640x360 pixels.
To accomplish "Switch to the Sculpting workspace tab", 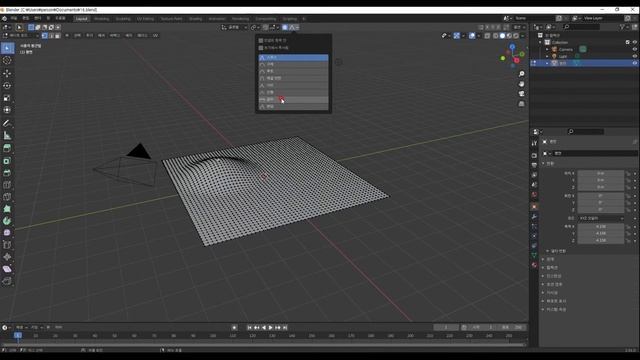I will 123,19.
